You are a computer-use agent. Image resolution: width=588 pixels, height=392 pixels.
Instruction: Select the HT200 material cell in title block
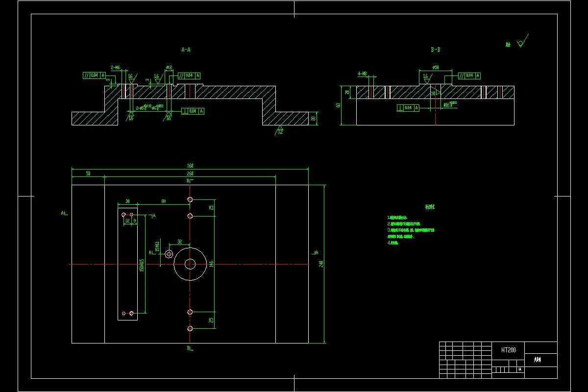coord(508,350)
